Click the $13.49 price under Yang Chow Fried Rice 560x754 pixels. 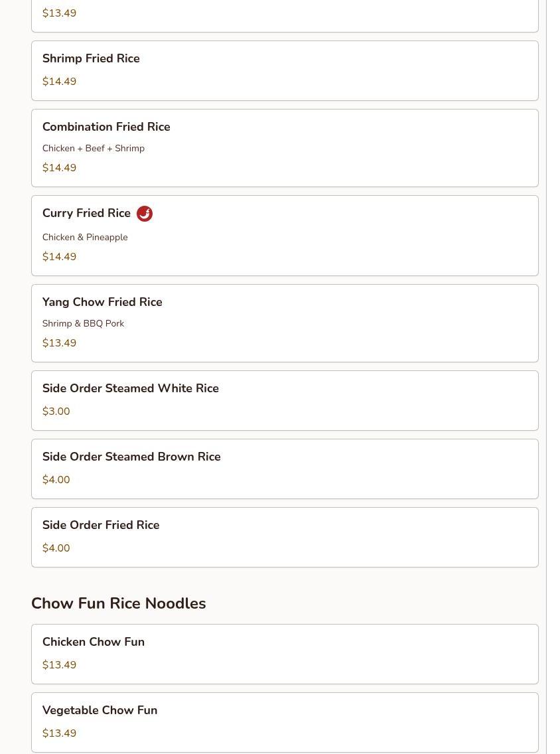[59, 343]
